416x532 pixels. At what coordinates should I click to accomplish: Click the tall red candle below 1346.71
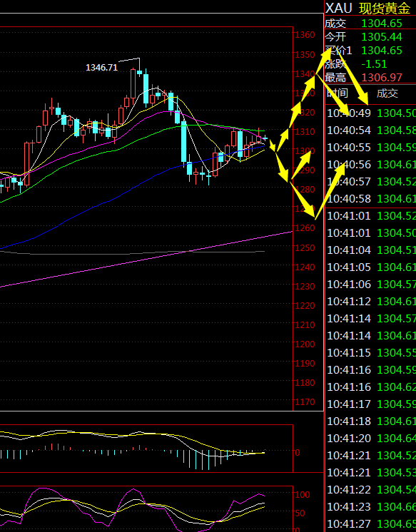(133, 83)
